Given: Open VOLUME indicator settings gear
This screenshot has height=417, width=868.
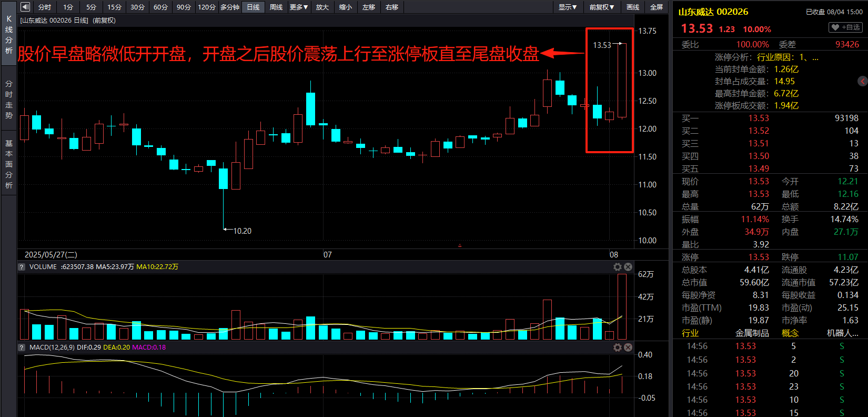Looking at the screenshot, I should tap(618, 267).
